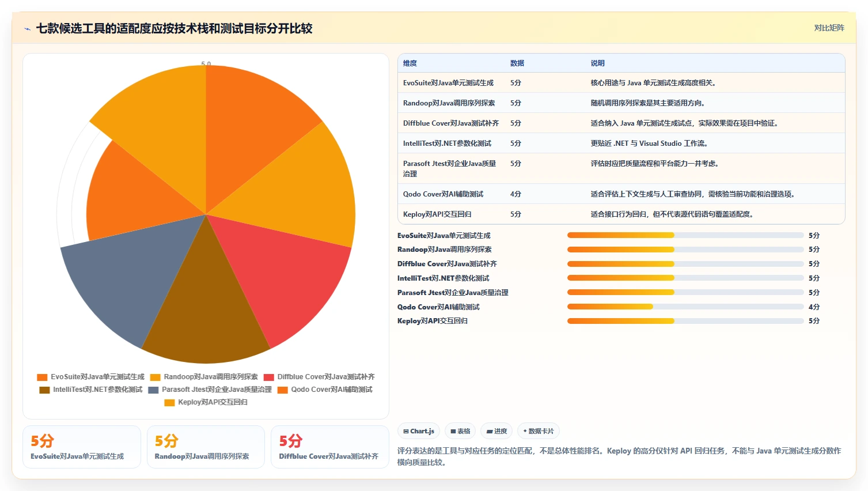
Task: Click the page title 七款候选工具的适配度应按技术栈和测试目标分开比较
Action: click(174, 28)
